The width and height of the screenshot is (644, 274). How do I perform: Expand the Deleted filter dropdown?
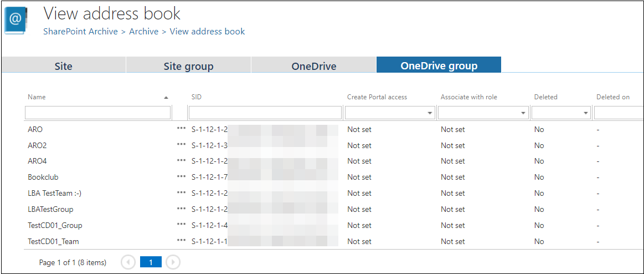586,113
